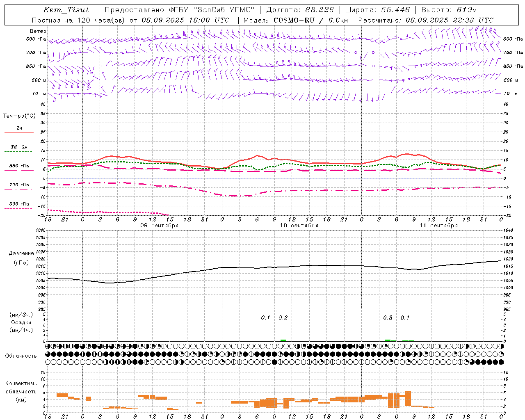Click the 500 гПа legend label in temperature panel

(x=19, y=204)
